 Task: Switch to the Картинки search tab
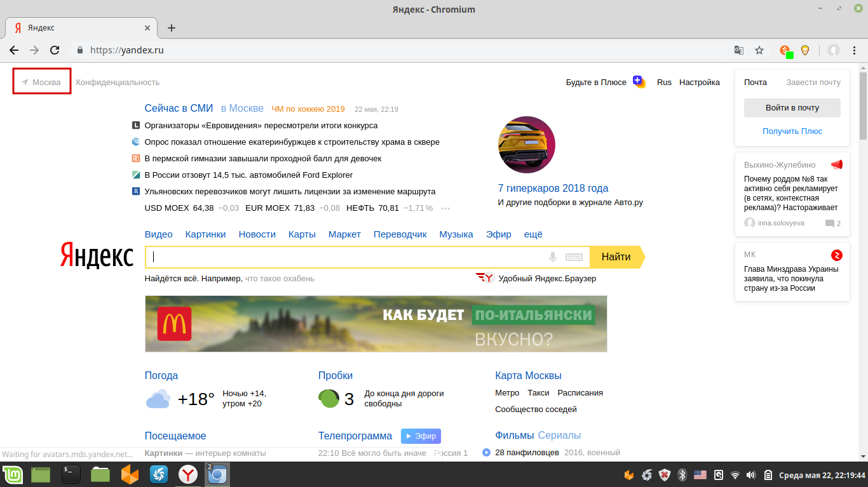tap(205, 234)
